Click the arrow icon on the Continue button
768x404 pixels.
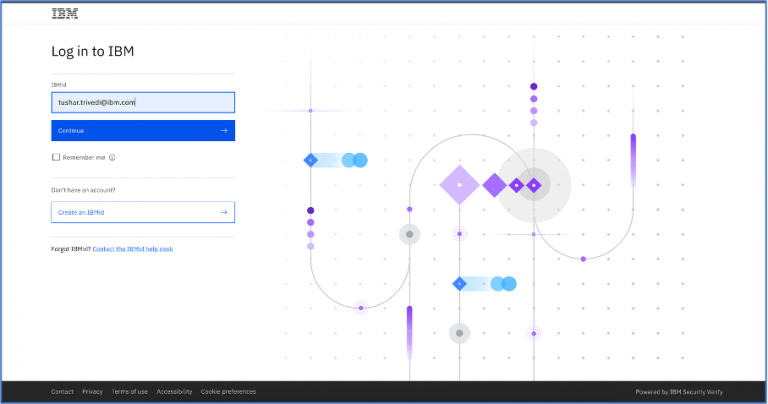[224, 130]
